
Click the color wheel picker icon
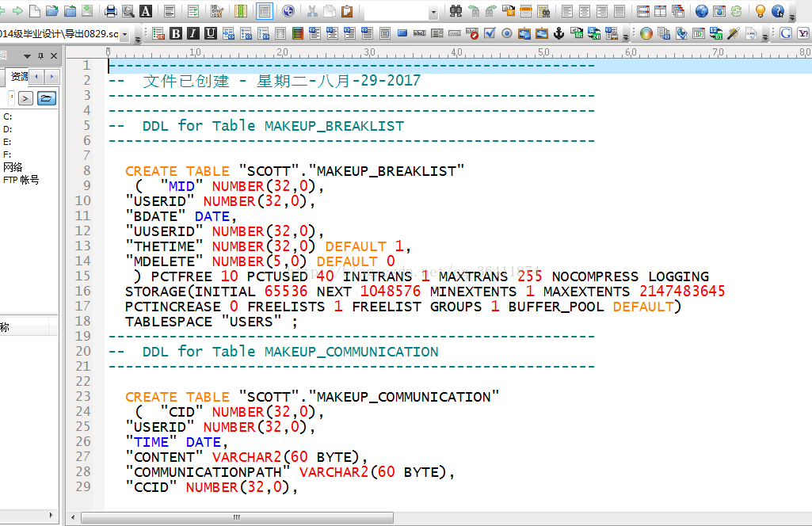tap(646, 33)
